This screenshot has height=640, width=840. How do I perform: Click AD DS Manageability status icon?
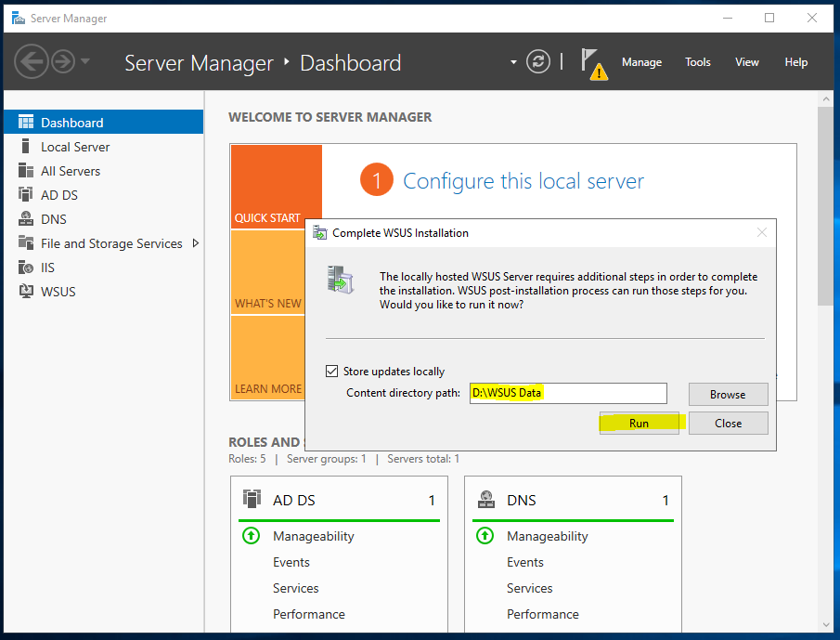[251, 535]
